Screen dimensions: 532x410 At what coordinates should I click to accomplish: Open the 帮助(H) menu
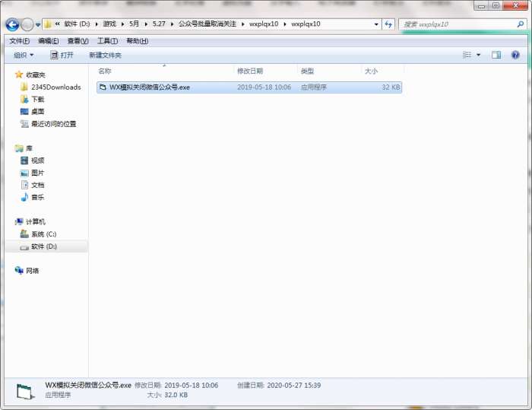coord(138,41)
